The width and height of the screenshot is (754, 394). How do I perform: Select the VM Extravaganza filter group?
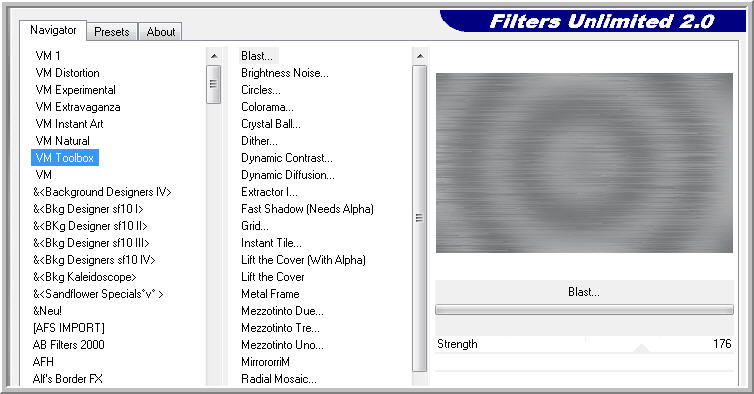(78, 107)
